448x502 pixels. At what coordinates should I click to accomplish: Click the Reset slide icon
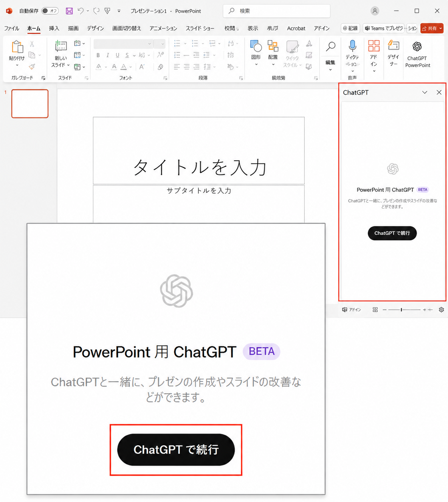(x=78, y=55)
